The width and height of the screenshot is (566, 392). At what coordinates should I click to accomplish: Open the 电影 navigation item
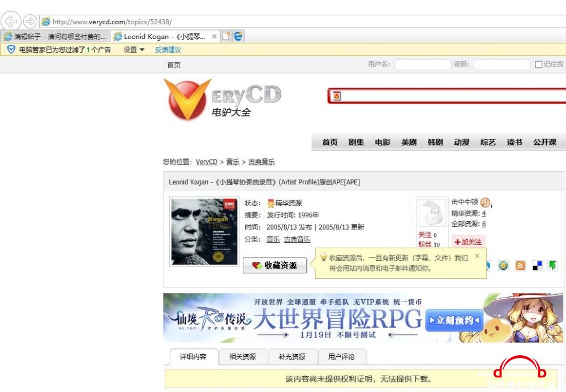pos(382,142)
